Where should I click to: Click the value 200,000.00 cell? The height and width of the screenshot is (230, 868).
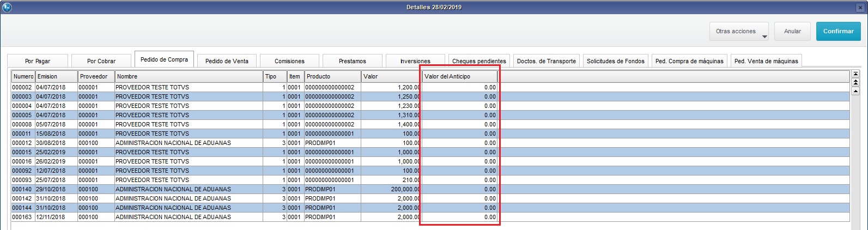click(x=391, y=189)
